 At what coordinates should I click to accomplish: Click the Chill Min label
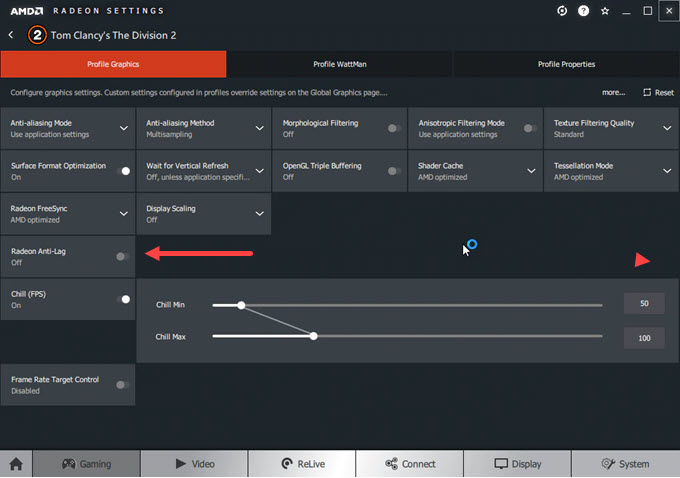[x=170, y=305]
